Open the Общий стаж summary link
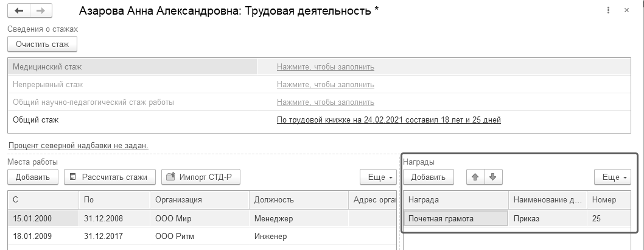Screen dimensions: 644x250 (388, 120)
